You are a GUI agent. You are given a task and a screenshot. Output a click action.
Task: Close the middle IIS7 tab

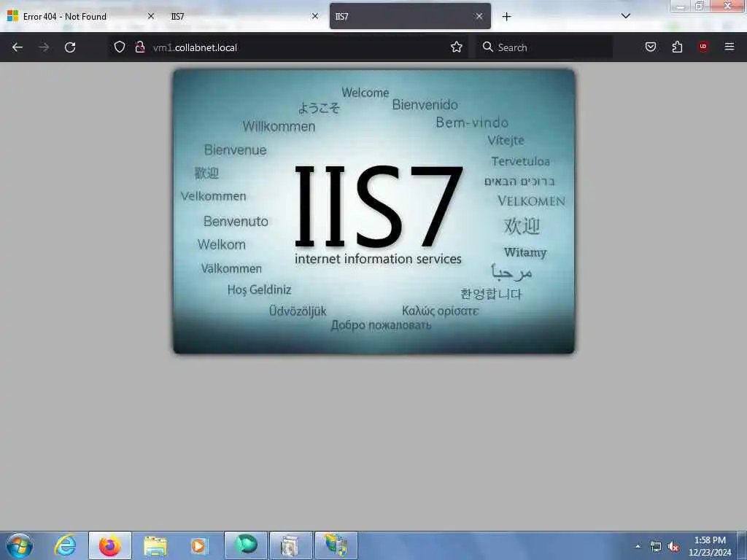[315, 16]
